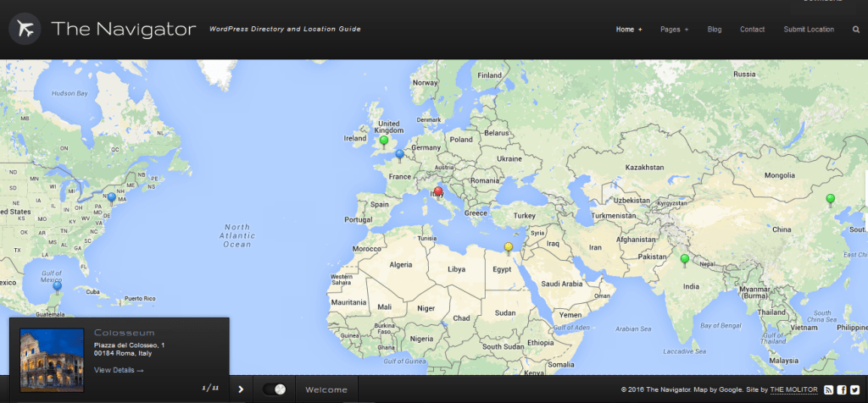Open the Welcome tab in bottom bar
The width and height of the screenshot is (868, 403).
coord(326,389)
